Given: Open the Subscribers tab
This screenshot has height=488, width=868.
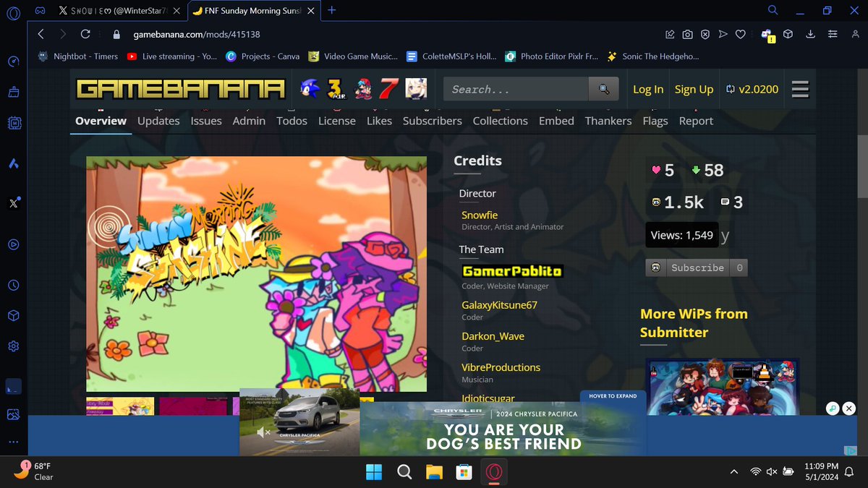Looking at the screenshot, I should tap(433, 121).
